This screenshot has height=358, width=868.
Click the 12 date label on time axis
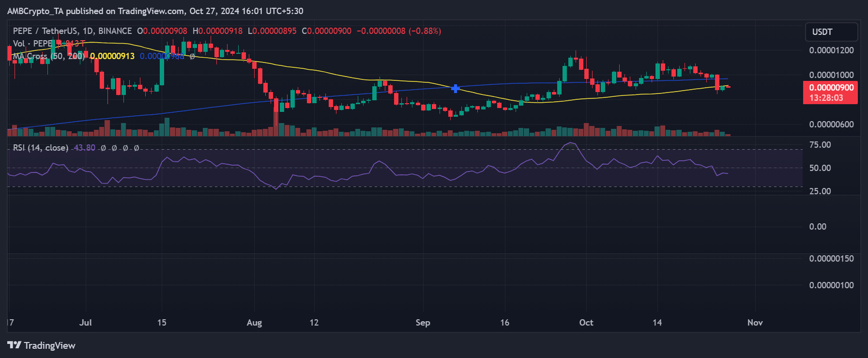click(x=314, y=323)
